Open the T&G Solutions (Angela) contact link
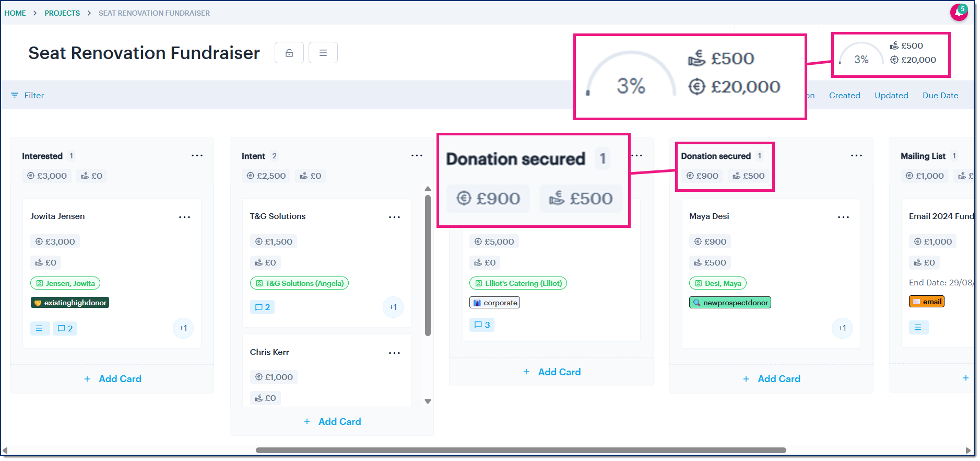980x461 pixels. coord(300,283)
